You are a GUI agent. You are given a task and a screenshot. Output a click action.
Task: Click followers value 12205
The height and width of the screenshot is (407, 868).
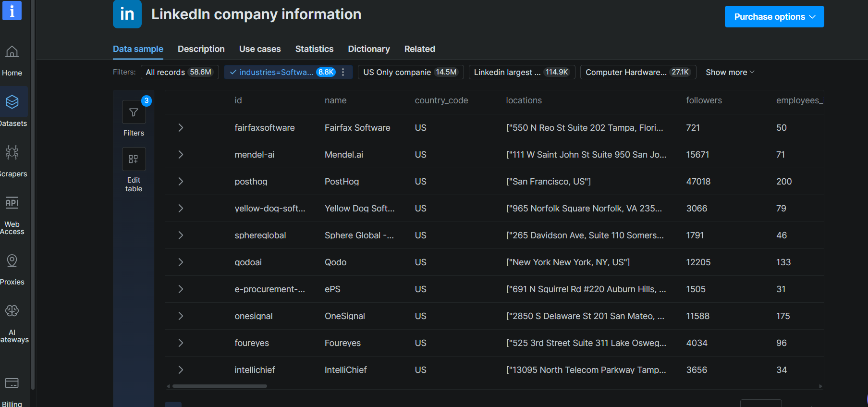(x=698, y=262)
